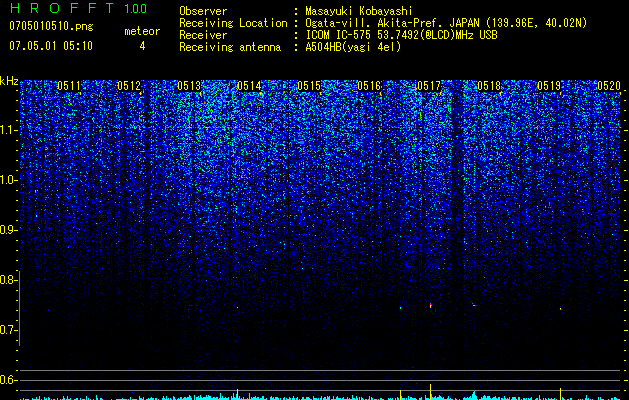This screenshot has width=629, height=400.
Task: Click the date stamp 07.05.01 05:10
Action: [x=51, y=46]
